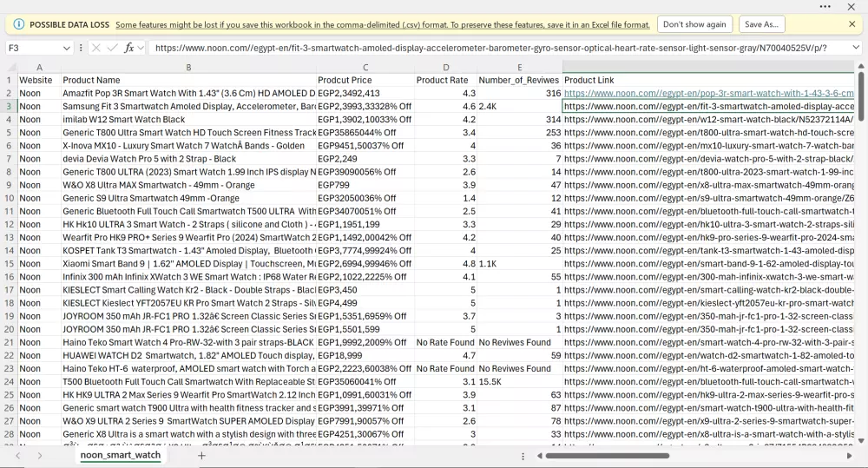Click the Don't show again button

[x=694, y=24]
